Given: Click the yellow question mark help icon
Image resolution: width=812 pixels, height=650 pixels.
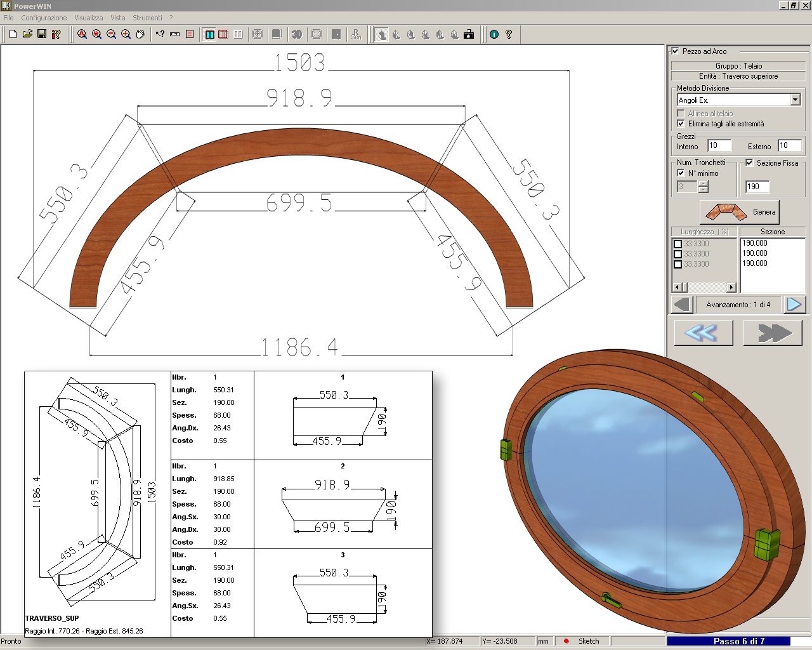Looking at the screenshot, I should (x=509, y=34).
